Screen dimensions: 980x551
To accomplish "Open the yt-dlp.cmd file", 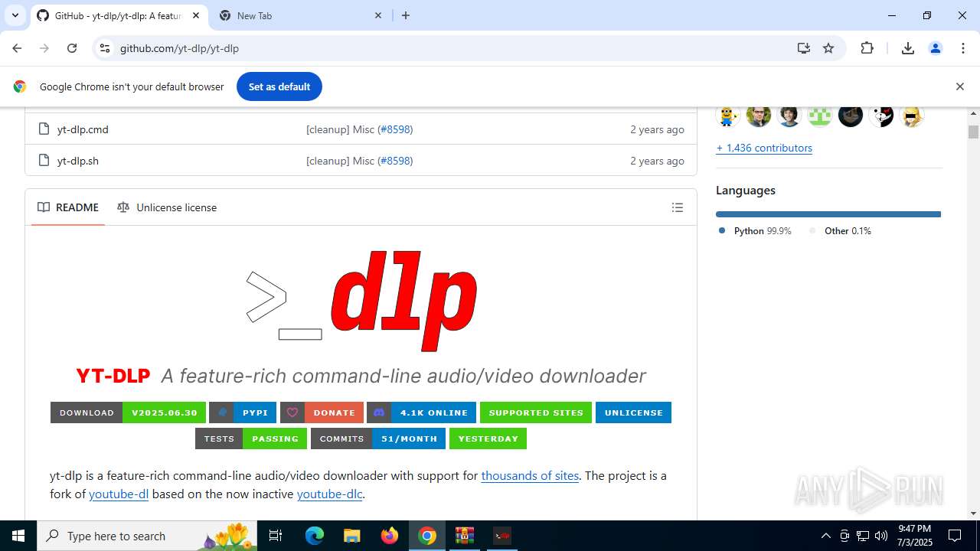I will [83, 129].
